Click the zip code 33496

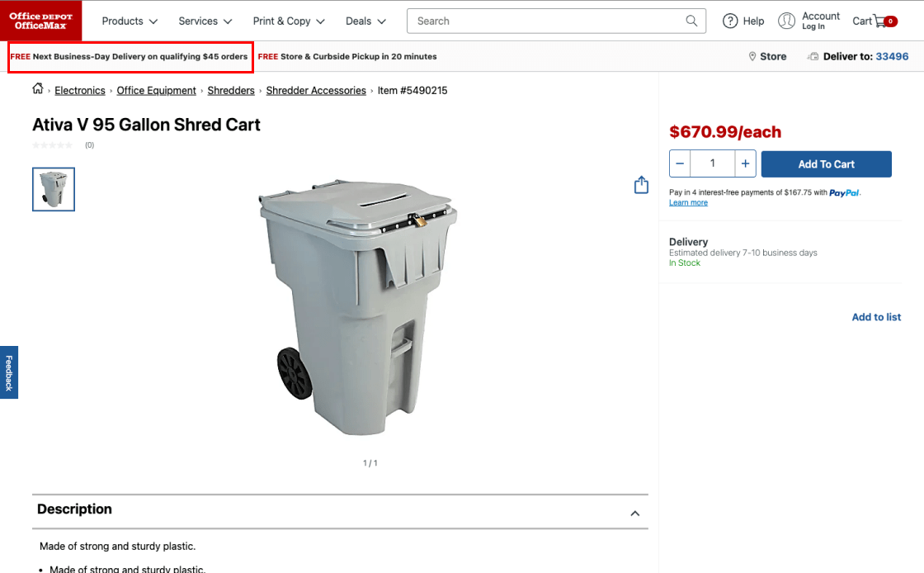point(892,57)
